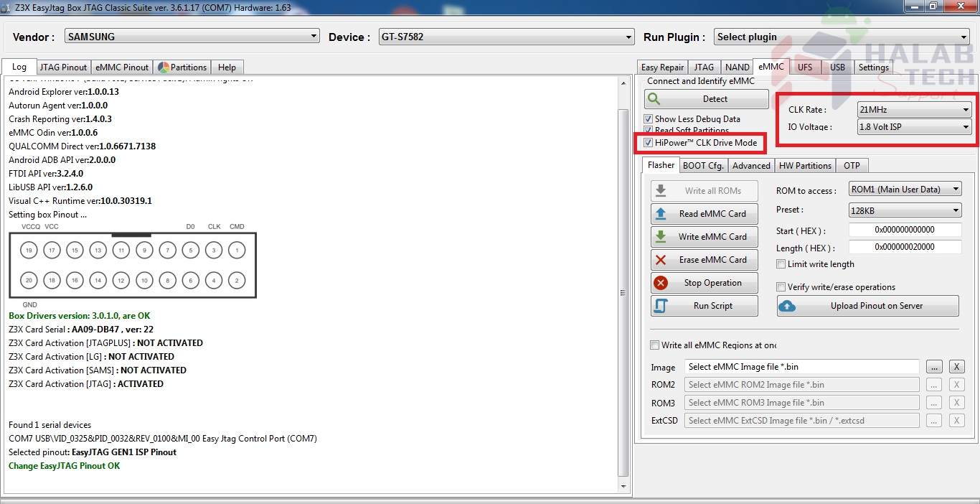This screenshot has width=980, height=504.
Task: Toggle Show Less Debug Data checkbox
Action: click(x=649, y=119)
